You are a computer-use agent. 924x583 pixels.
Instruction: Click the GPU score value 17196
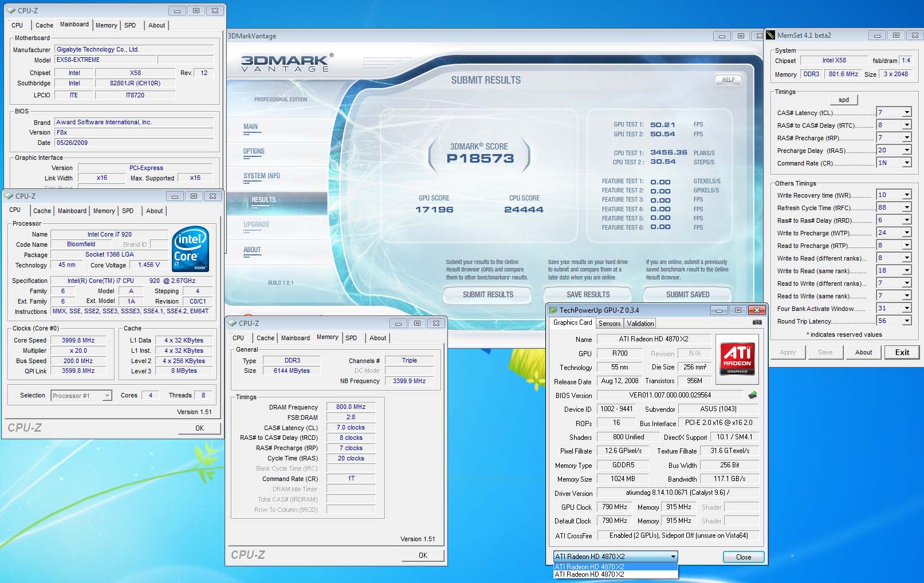434,210
